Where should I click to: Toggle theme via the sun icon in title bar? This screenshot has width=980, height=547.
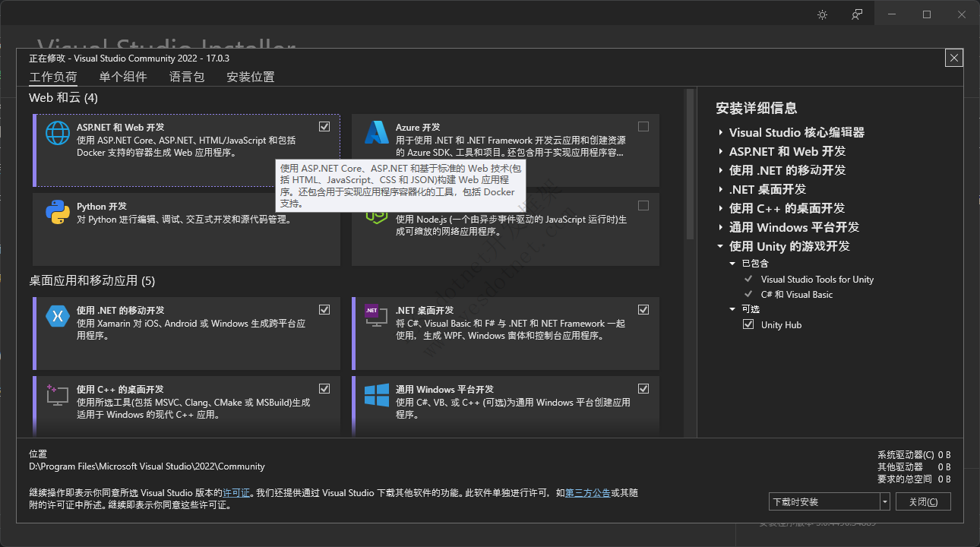tap(822, 14)
